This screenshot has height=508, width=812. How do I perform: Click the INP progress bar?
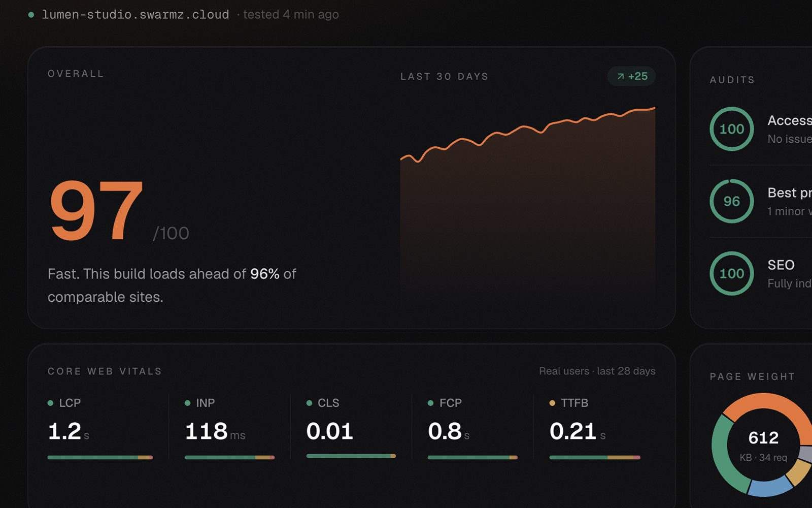pyautogui.click(x=229, y=457)
